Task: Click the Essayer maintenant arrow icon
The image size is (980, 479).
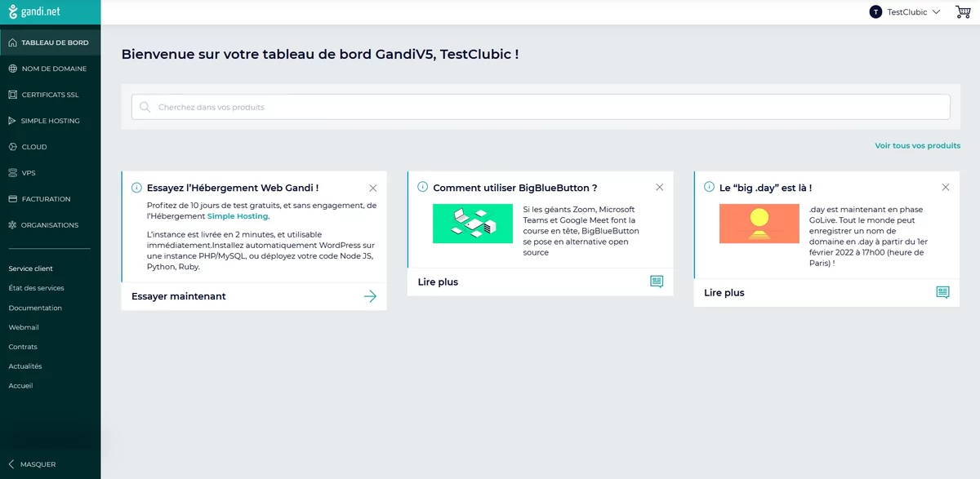Action: (x=370, y=296)
